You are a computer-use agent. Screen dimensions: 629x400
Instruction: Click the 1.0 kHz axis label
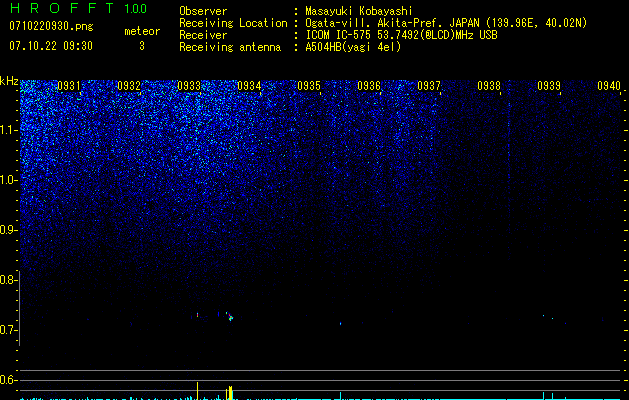[x=8, y=180]
